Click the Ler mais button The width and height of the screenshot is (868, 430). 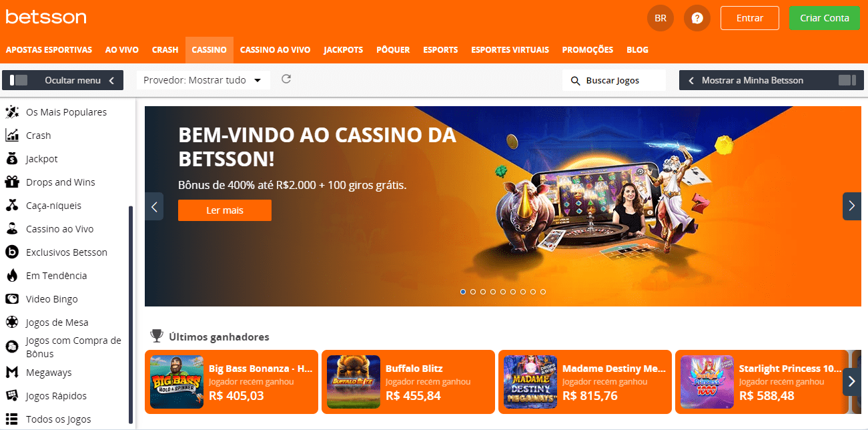point(225,210)
